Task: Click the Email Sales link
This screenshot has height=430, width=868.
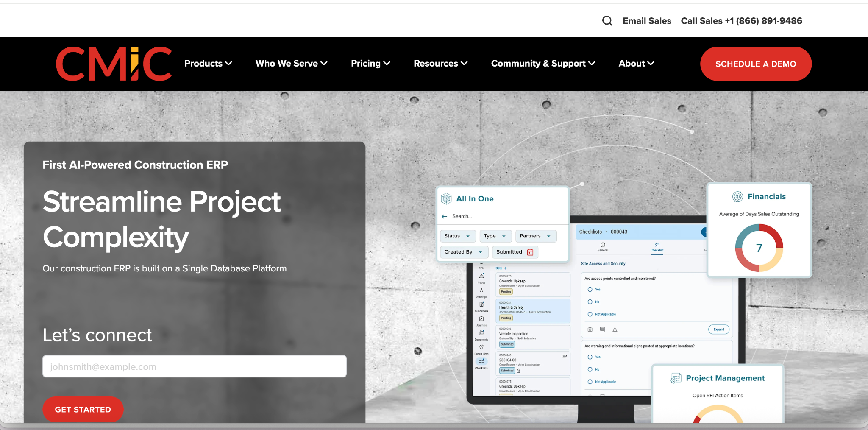Action: (x=647, y=21)
